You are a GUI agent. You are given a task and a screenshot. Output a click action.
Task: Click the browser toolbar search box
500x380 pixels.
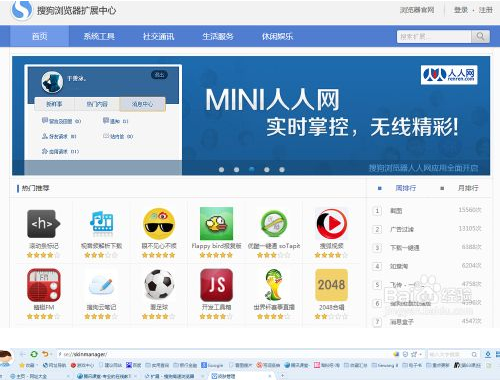click(453, 354)
